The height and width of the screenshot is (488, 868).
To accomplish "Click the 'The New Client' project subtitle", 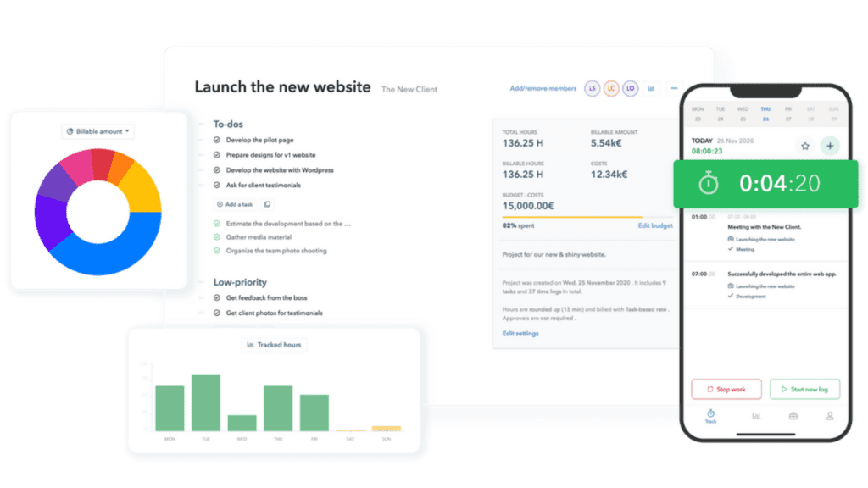I will 409,89.
